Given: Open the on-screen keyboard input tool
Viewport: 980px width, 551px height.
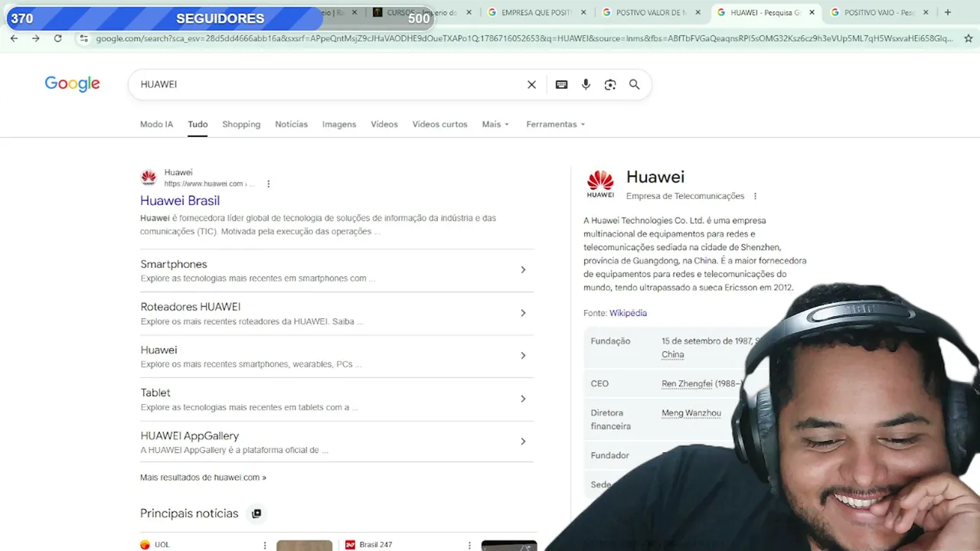Looking at the screenshot, I should coord(561,84).
